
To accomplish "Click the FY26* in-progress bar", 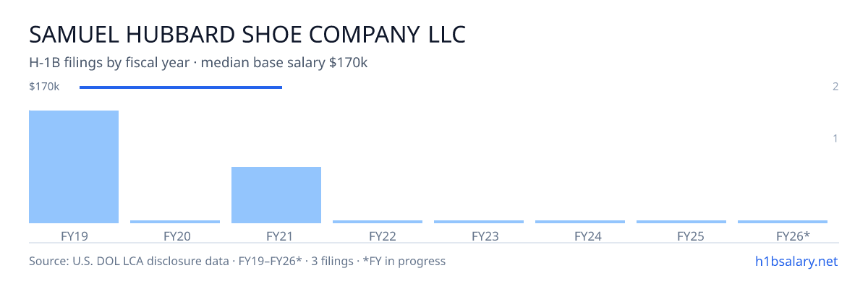I will point(783,222).
